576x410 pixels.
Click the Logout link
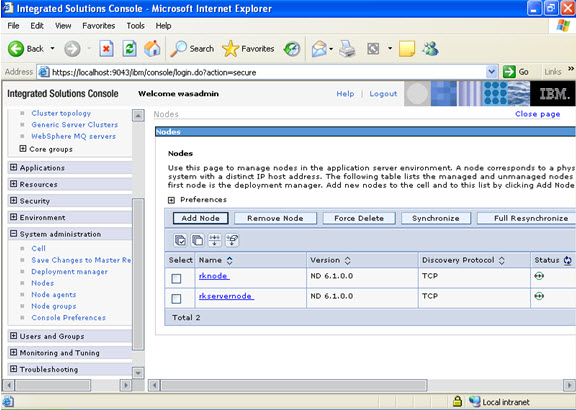click(383, 94)
